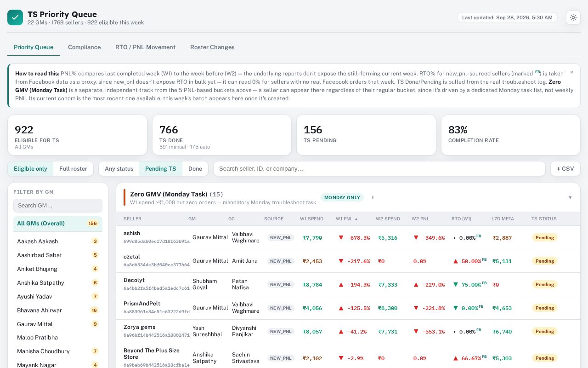The width and height of the screenshot is (588, 368).
Task: Click the W1 PNL value -678.3% for ashish
Action: pyautogui.click(x=354, y=238)
